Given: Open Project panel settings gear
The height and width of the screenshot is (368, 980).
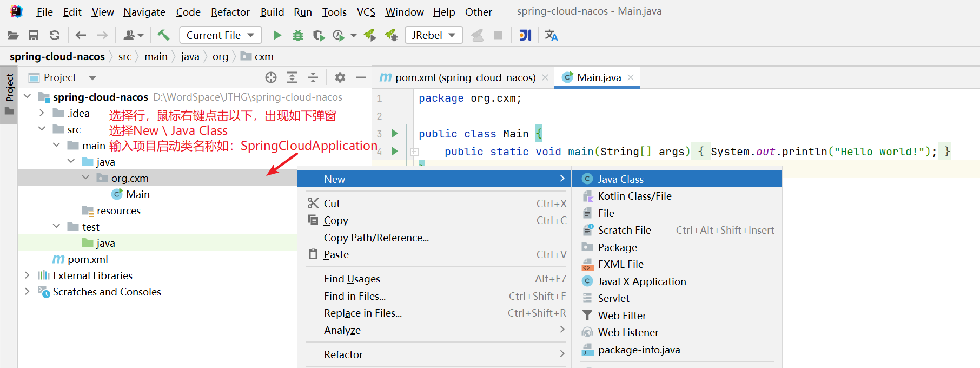Looking at the screenshot, I should coord(340,77).
